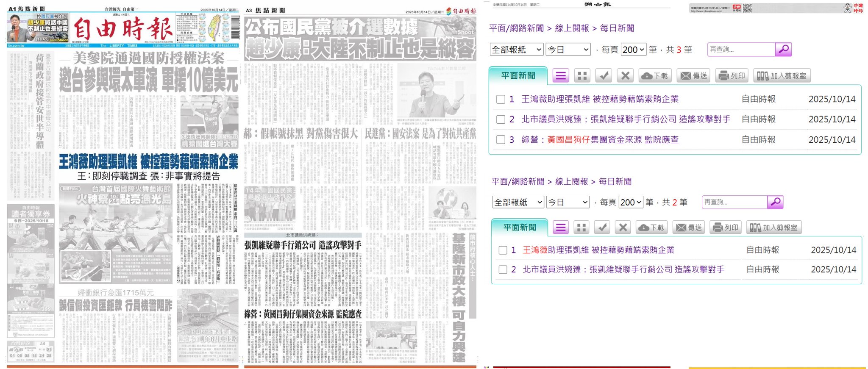Open 200 per-page dropdown in 2-result panel
The width and height of the screenshot is (868, 369).
[x=631, y=202]
